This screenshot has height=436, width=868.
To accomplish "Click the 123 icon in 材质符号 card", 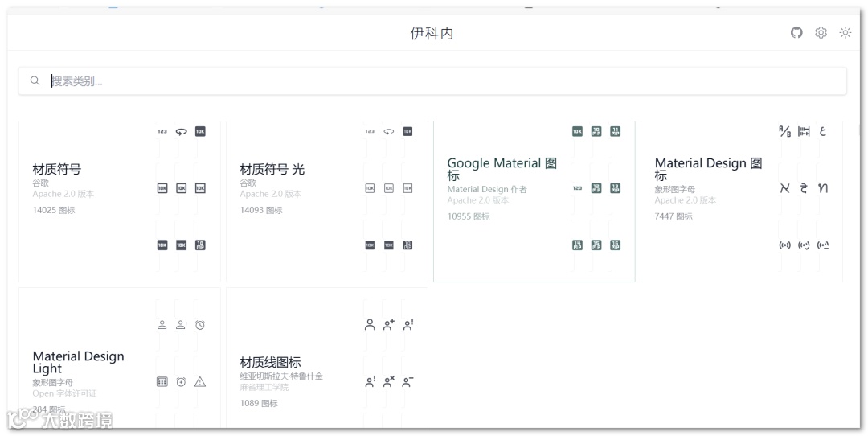I will tap(162, 131).
